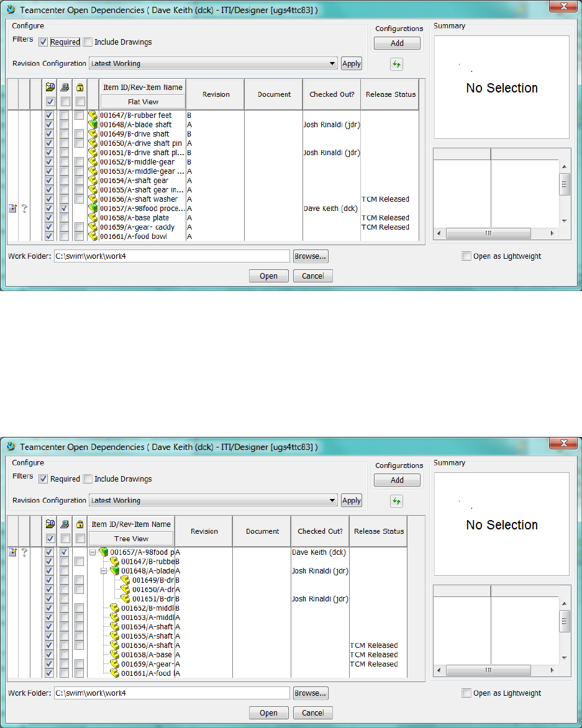Collapse the 001648/A-blade tree node

104,571
